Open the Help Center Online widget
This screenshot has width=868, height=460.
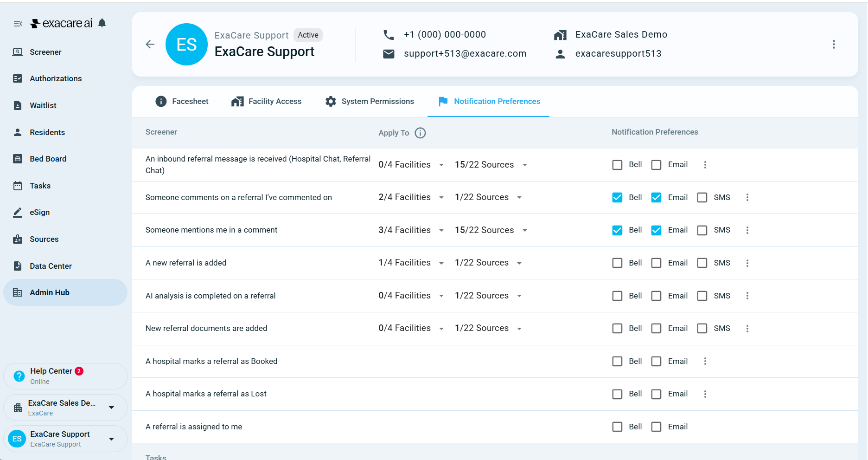(x=65, y=376)
